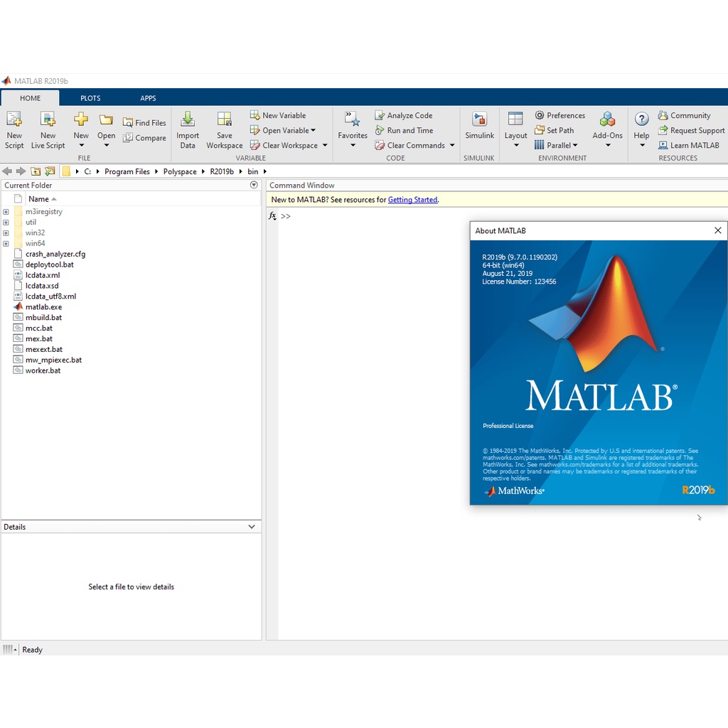The height and width of the screenshot is (728, 728).
Task: Launch Find Files
Action: [144, 122]
